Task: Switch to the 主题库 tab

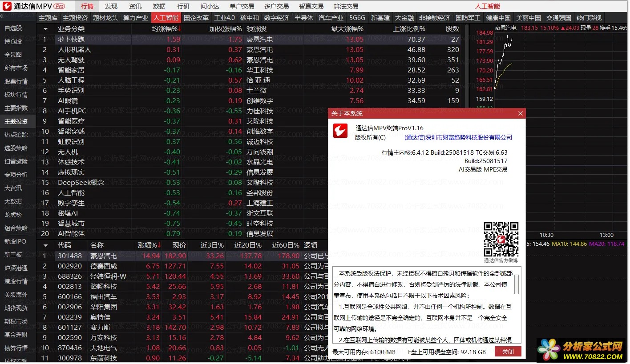Action: [48, 18]
